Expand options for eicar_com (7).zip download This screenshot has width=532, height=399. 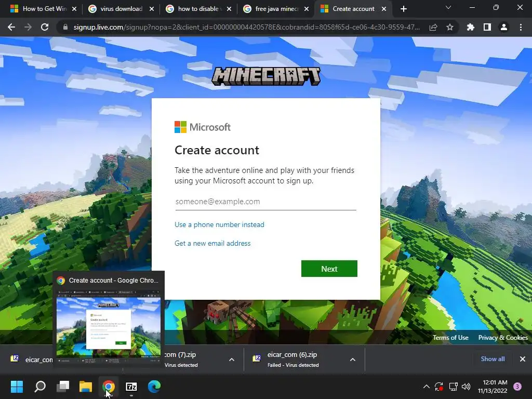click(x=232, y=360)
